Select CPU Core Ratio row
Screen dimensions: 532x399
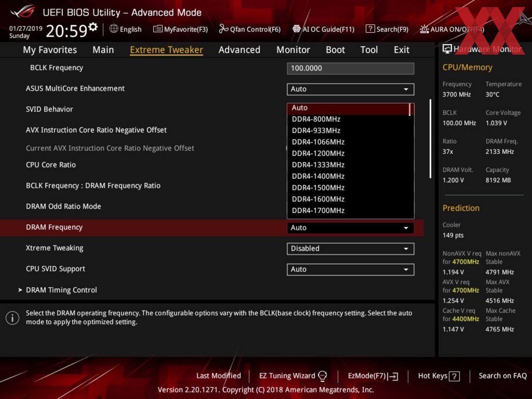click(51, 165)
